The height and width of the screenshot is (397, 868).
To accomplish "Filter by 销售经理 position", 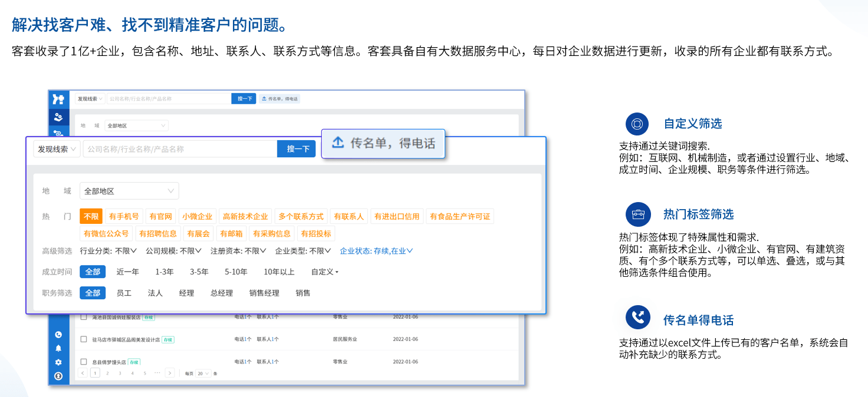I will pos(264,293).
